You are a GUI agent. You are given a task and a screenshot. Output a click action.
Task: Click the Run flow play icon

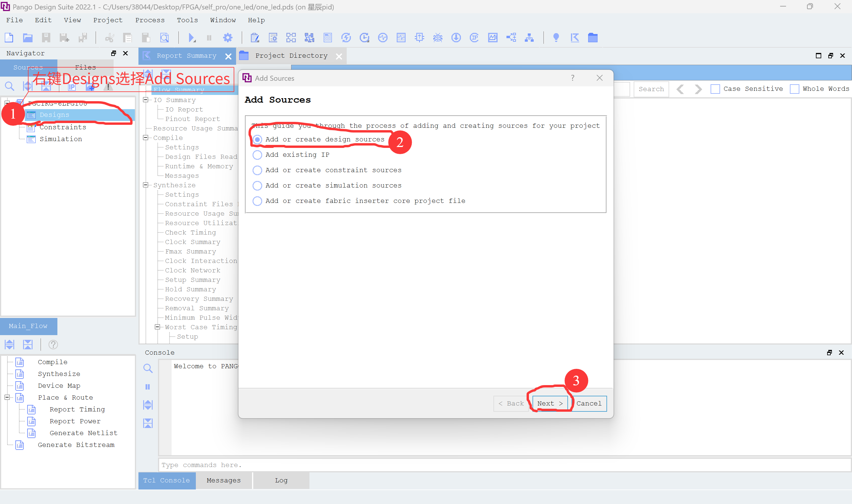click(191, 38)
